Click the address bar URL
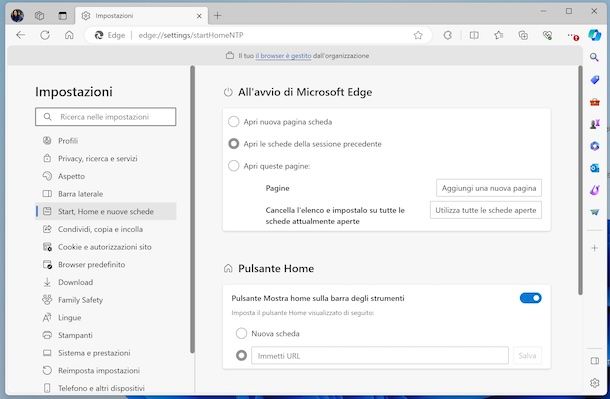Screen dimensions: 610x399 (x=191, y=35)
